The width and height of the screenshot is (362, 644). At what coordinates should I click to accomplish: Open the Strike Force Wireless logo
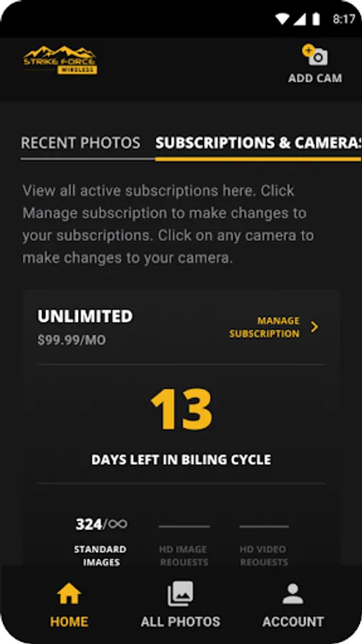(60, 60)
